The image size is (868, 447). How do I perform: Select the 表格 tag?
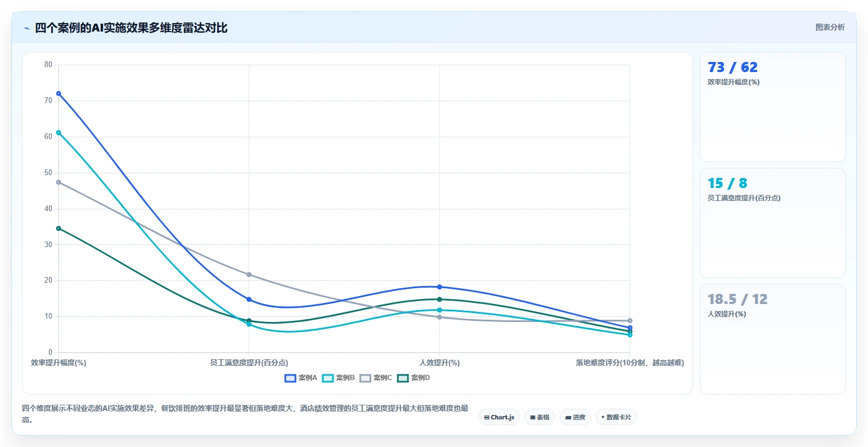539,417
